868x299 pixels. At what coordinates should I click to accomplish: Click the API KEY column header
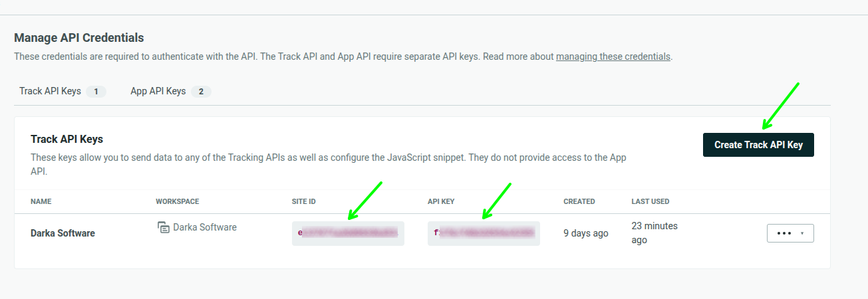pos(441,201)
